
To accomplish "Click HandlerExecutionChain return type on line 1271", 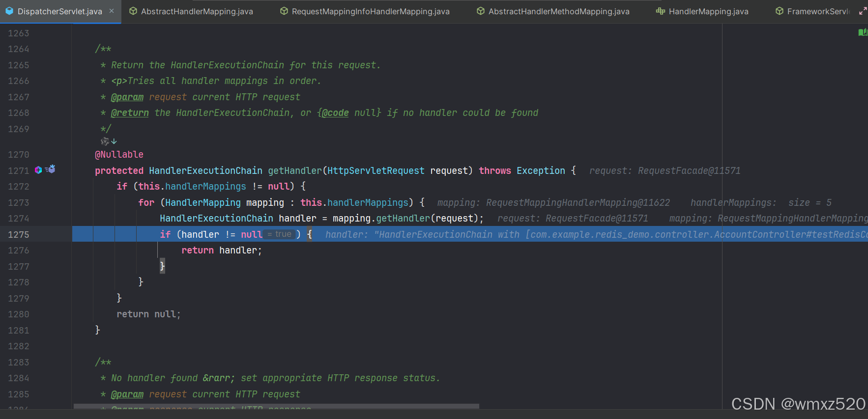I will [x=205, y=170].
